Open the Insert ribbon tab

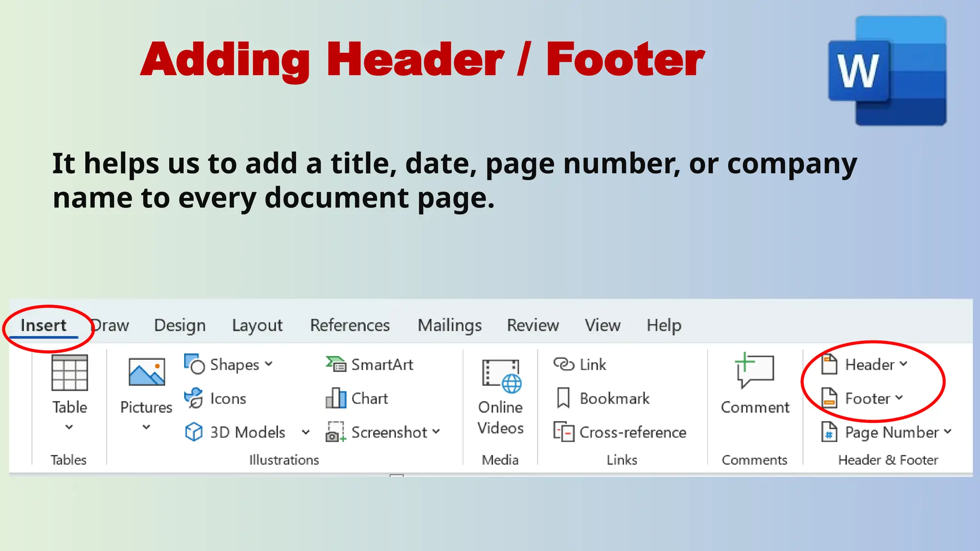(44, 325)
